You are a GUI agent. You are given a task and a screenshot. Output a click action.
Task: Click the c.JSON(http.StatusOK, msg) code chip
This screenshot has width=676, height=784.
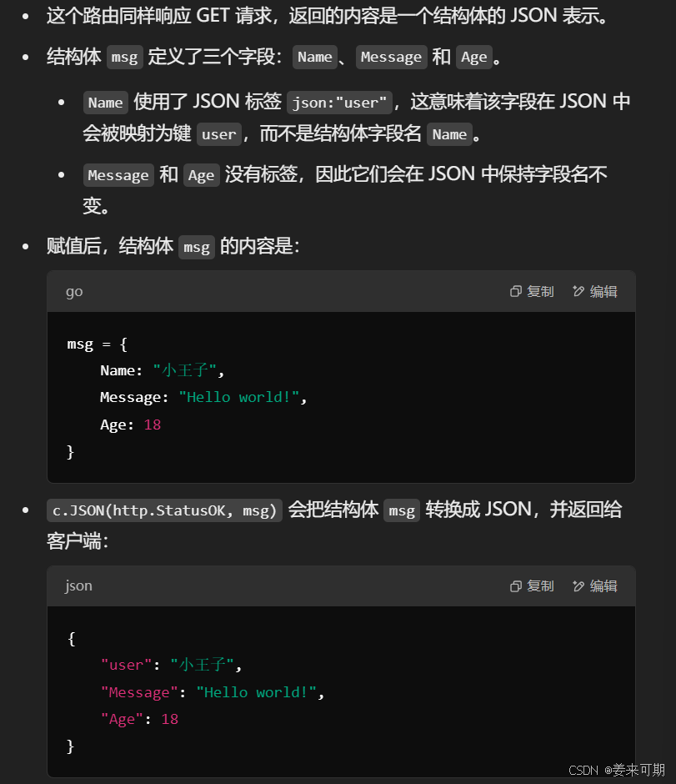pos(163,509)
